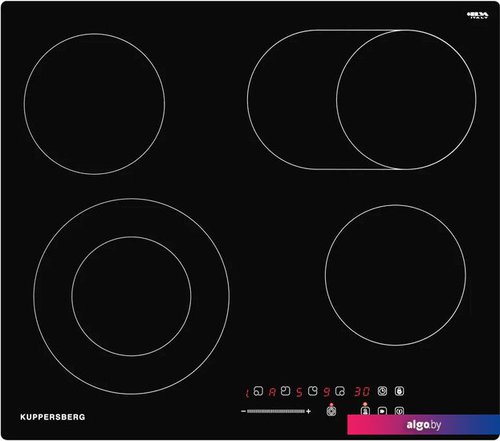Tap the red 30 timer display
500x441 pixels.
(x=362, y=391)
